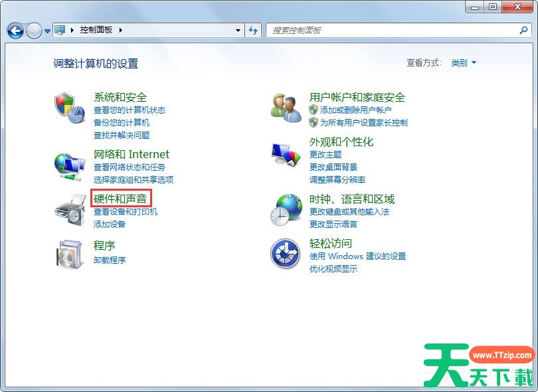The width and height of the screenshot is (538, 392).
Task: Open 用户帐户和家庭安全 category
Action: [357, 97]
